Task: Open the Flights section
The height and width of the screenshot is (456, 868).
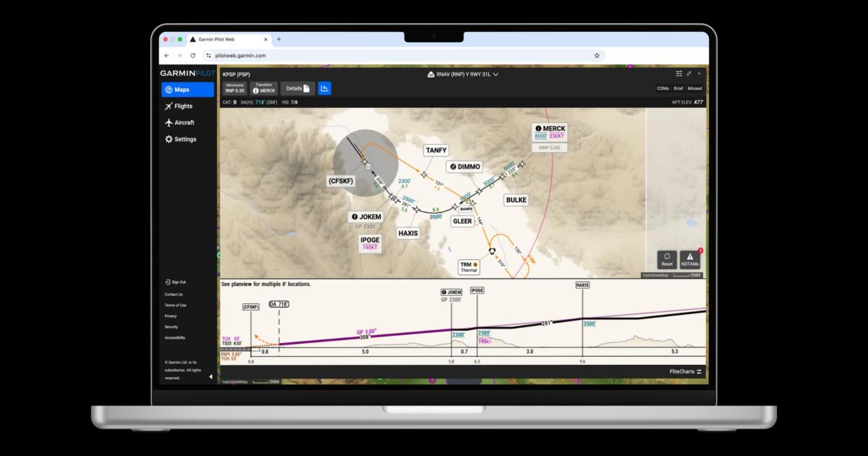Action: 179,106
